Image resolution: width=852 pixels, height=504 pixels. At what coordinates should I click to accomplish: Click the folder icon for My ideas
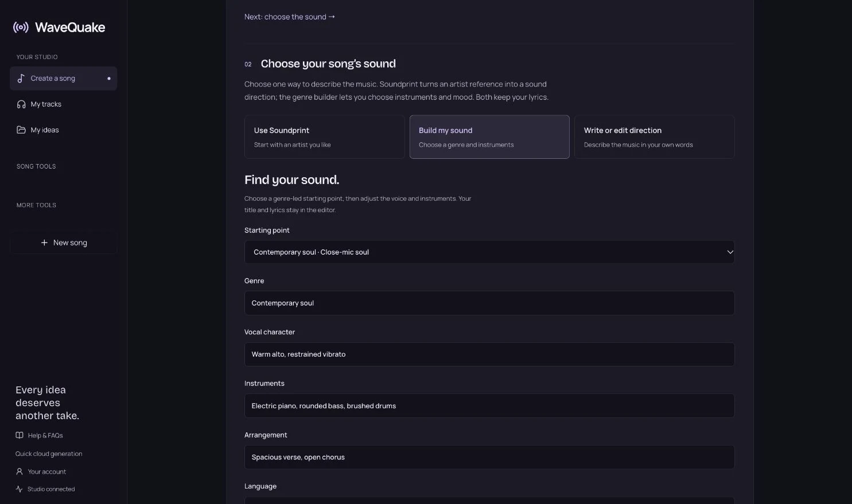point(21,130)
